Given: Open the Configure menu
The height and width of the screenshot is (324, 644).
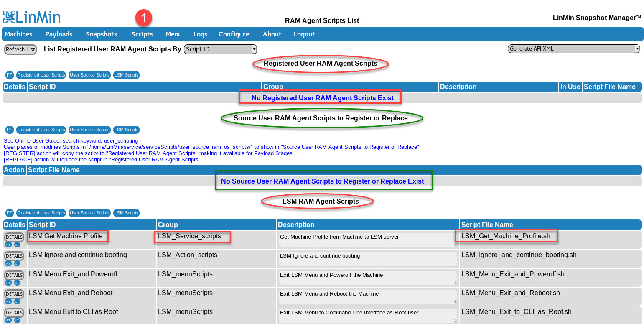Looking at the screenshot, I should (x=234, y=34).
